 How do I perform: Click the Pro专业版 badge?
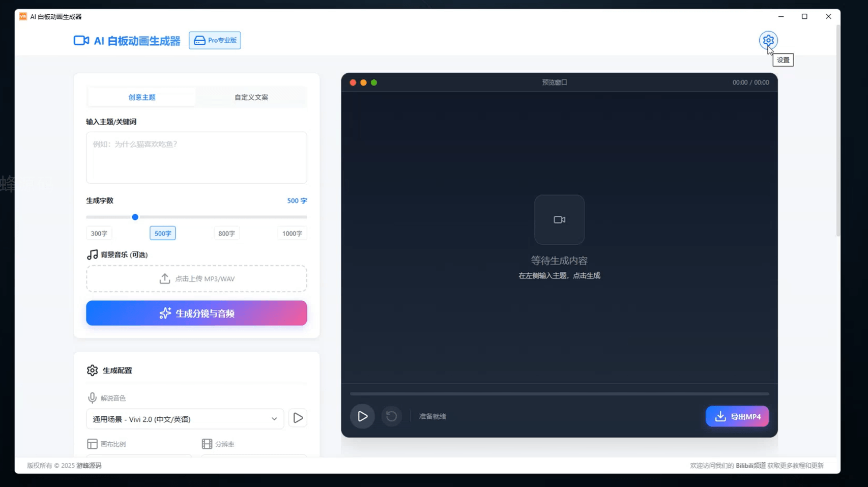point(215,40)
